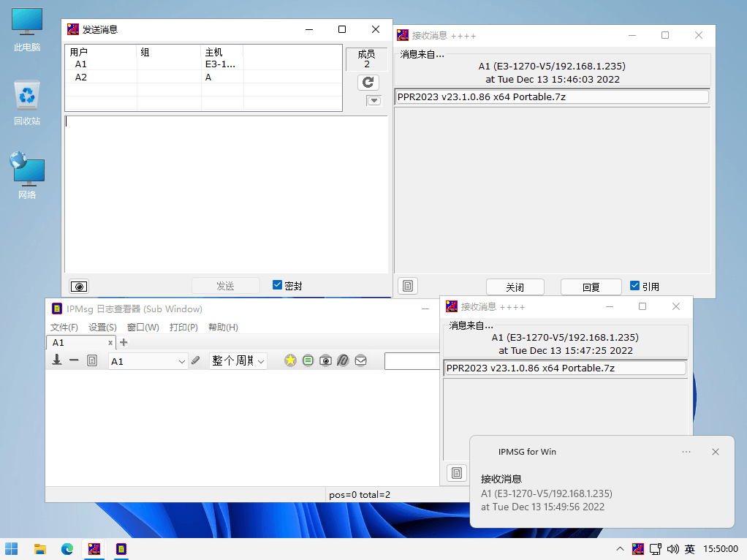Click into the message compose text area
747x560 pixels.
pyautogui.click(x=227, y=194)
